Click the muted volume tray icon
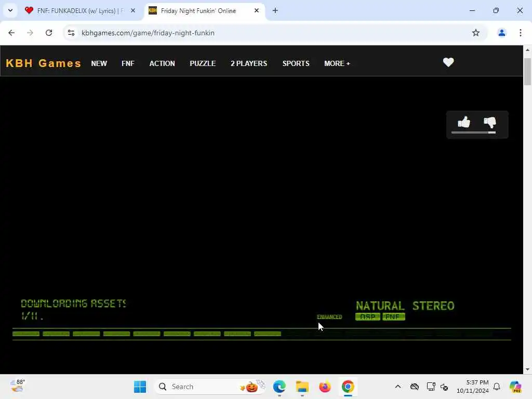Image resolution: width=532 pixels, height=399 pixels. (x=444, y=387)
